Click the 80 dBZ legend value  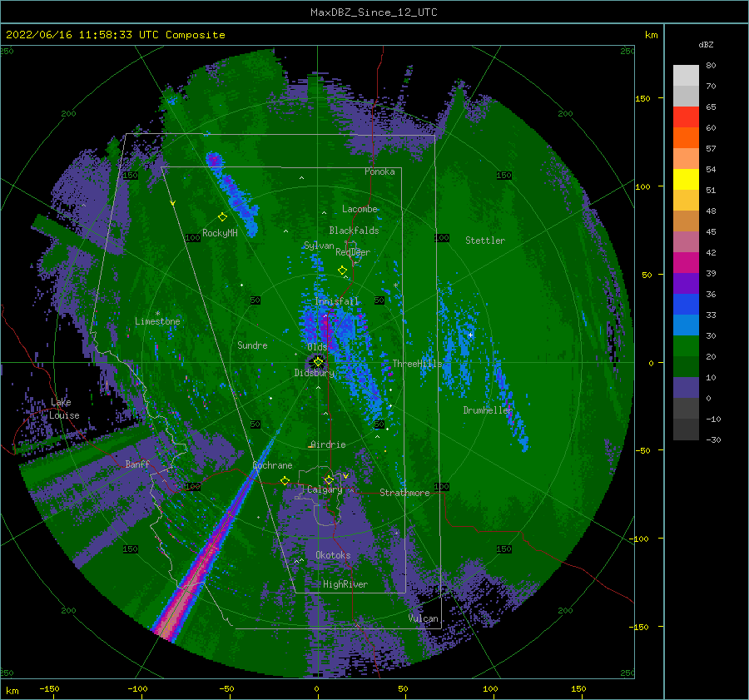click(x=711, y=66)
